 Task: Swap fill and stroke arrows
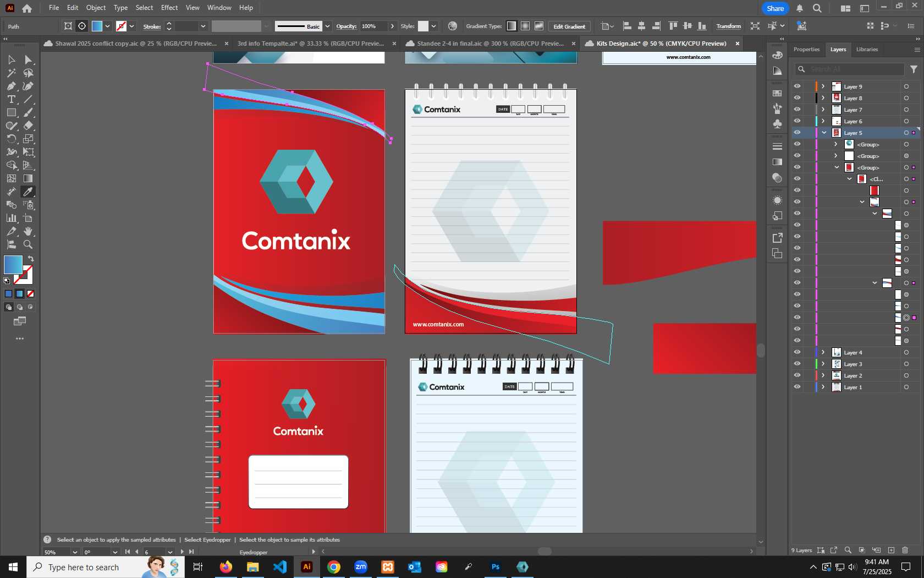(31, 258)
